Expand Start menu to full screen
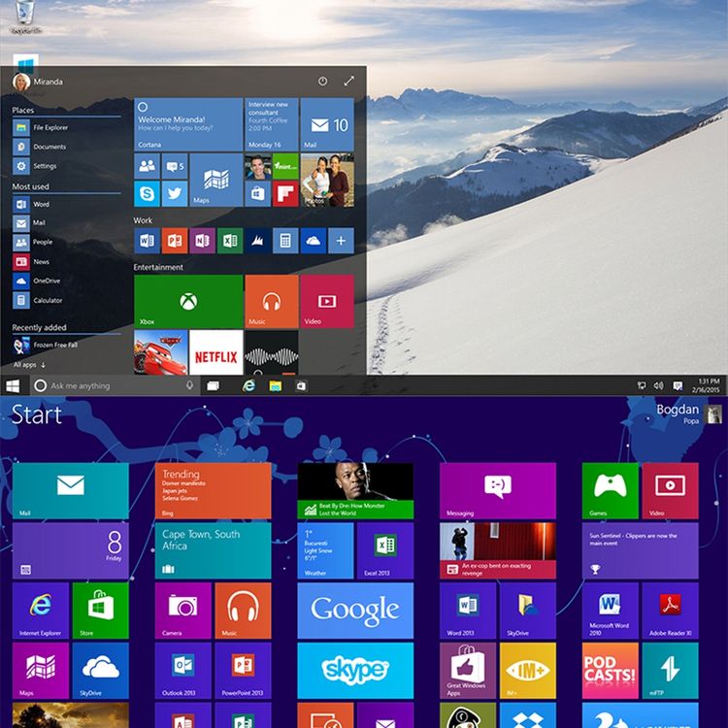Image resolution: width=728 pixels, height=728 pixels. pos(349,82)
